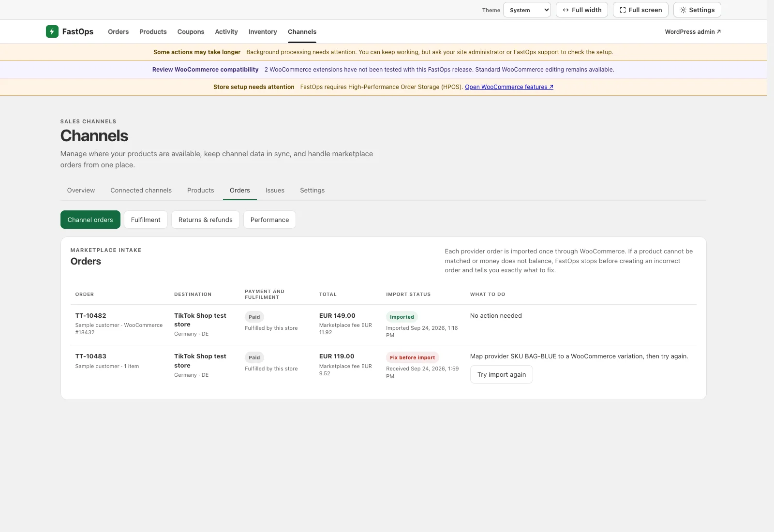Click the Channels page heading
This screenshot has height=532, width=774.
(94, 135)
